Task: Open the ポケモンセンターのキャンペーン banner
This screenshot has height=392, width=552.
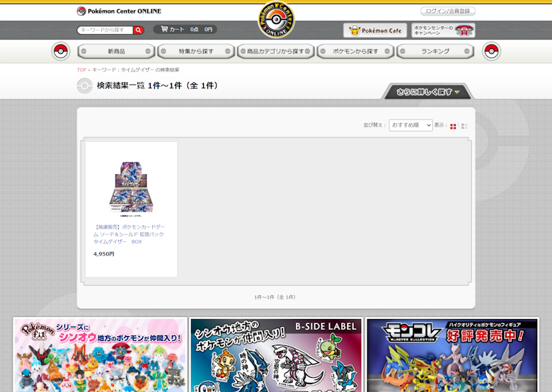Action: (443, 30)
